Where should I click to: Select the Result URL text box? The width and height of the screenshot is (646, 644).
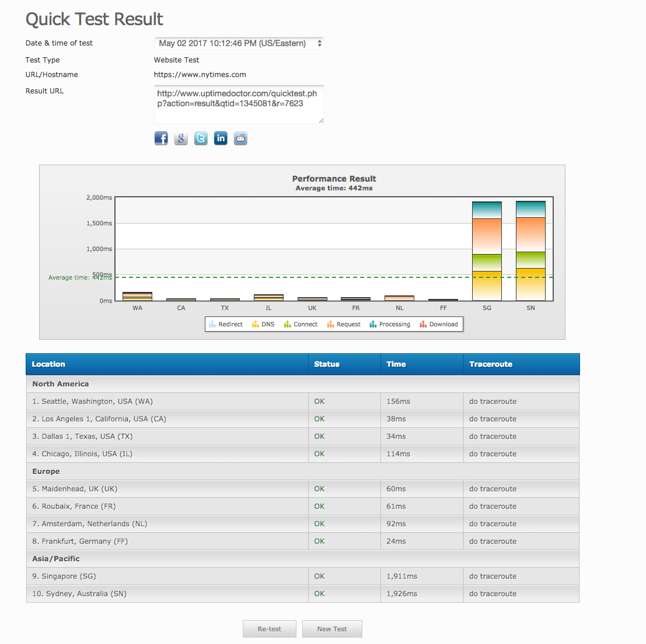239,105
